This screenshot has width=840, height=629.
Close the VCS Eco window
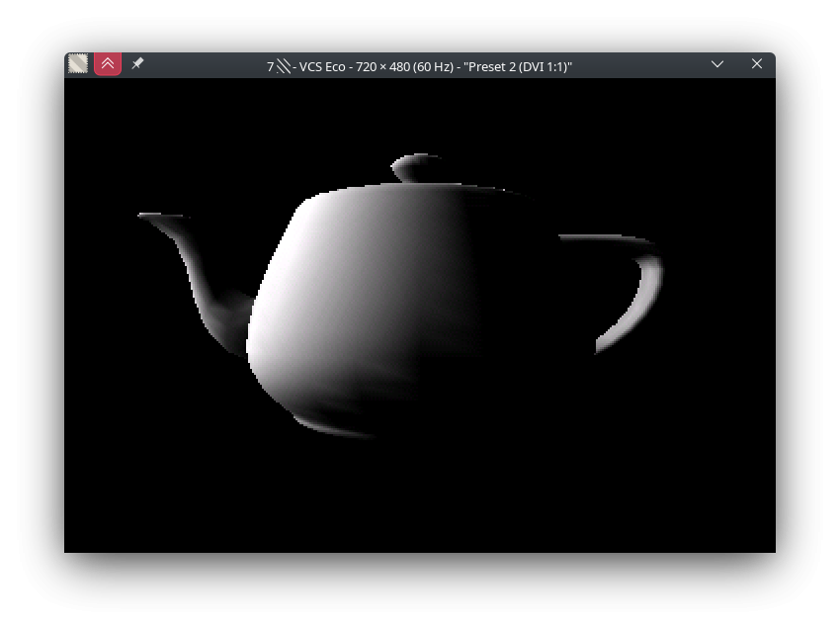click(x=756, y=64)
